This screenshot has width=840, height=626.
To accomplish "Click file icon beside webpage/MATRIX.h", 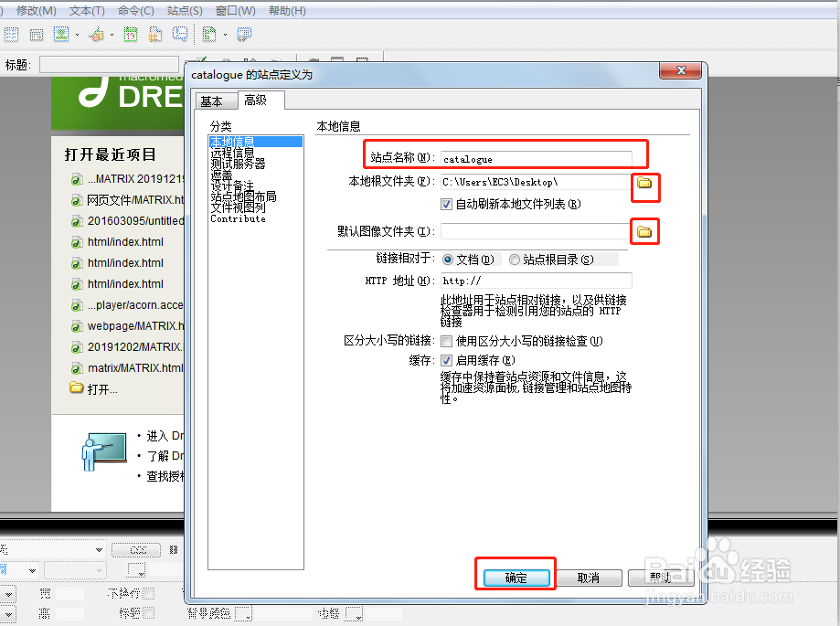I will 77,326.
